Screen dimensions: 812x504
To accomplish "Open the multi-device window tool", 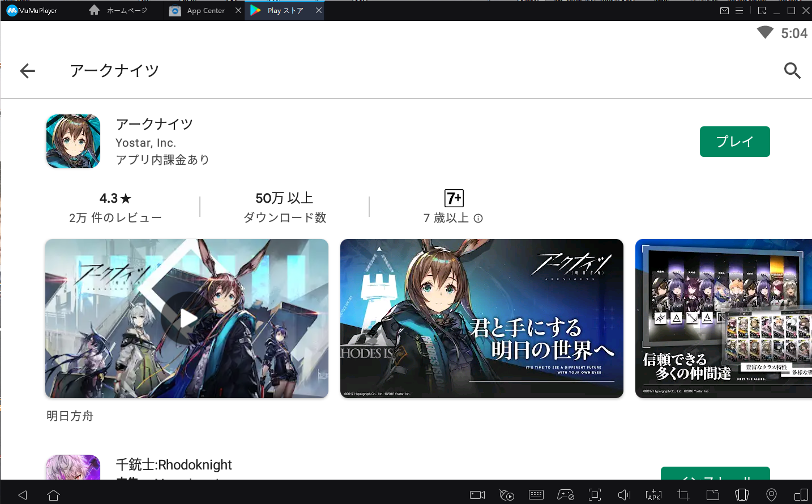I will [x=801, y=495].
